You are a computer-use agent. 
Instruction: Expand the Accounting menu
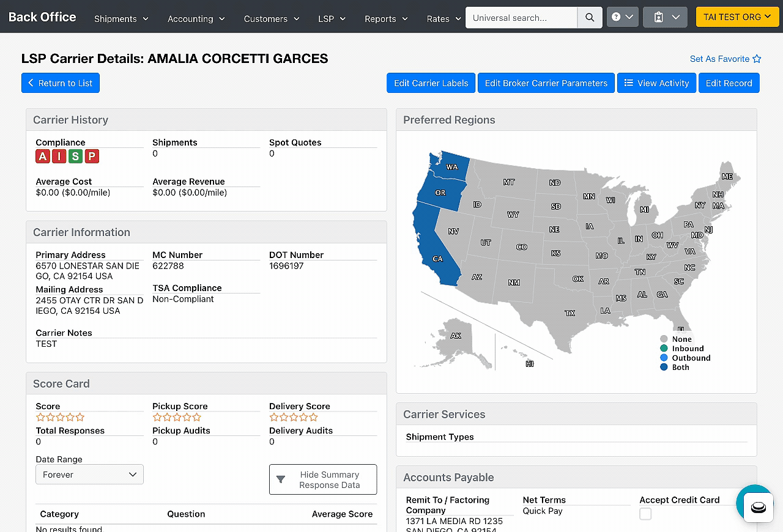[196, 19]
